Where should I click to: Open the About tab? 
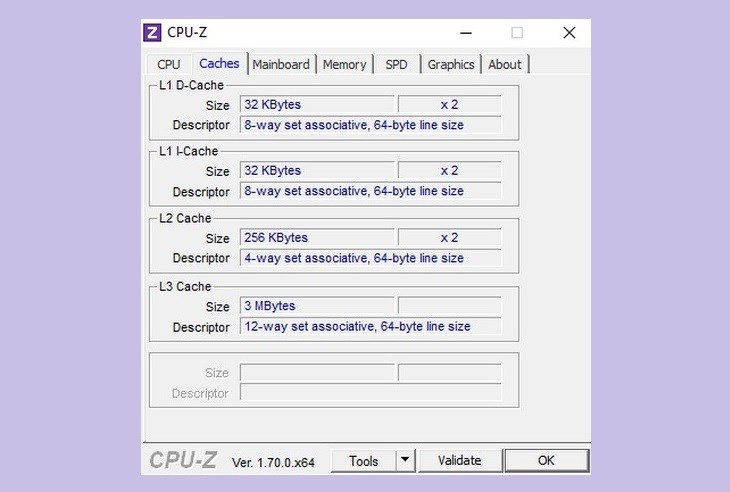click(x=505, y=64)
